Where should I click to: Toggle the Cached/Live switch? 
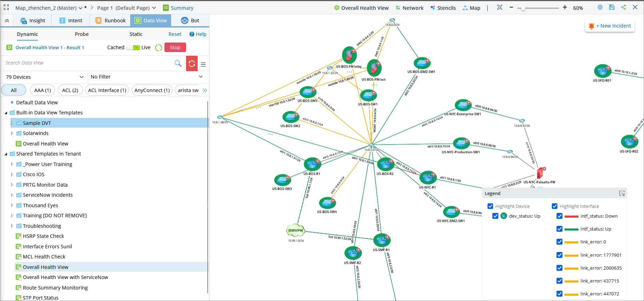(133, 47)
